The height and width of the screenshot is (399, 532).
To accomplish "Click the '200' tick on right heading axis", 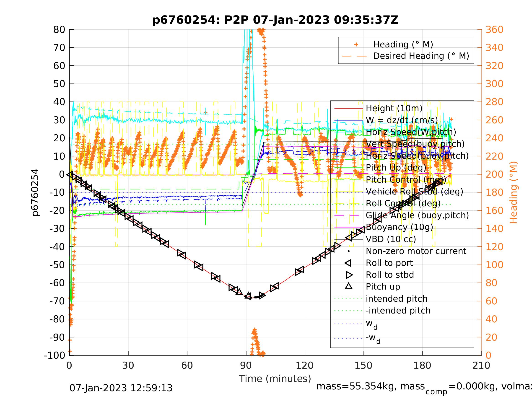I will 494,174.
